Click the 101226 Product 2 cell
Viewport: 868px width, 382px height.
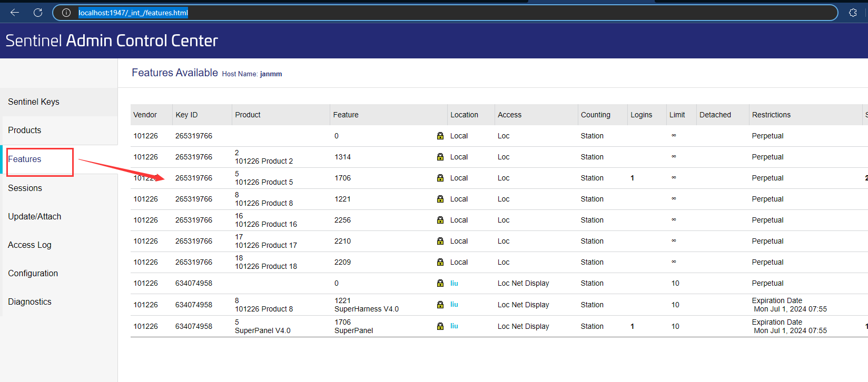click(x=264, y=157)
